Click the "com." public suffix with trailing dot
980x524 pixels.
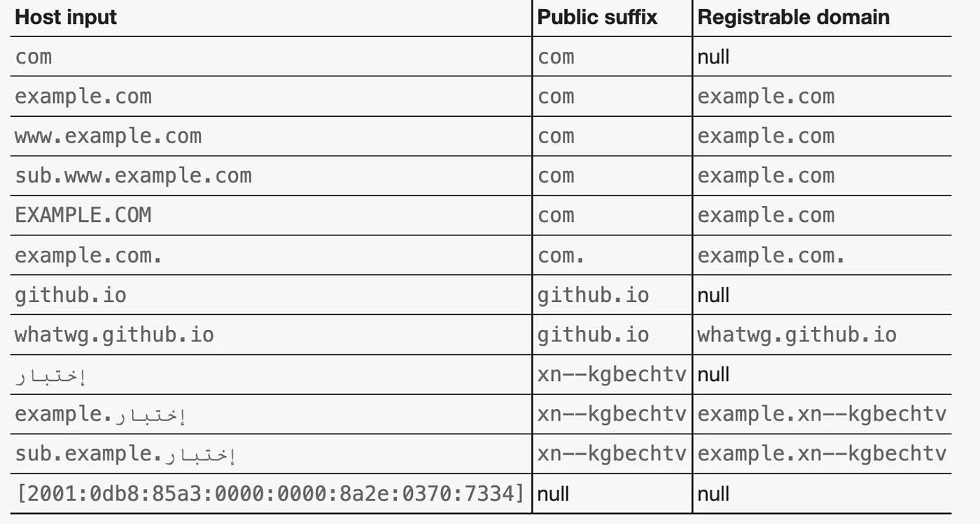[561, 255]
